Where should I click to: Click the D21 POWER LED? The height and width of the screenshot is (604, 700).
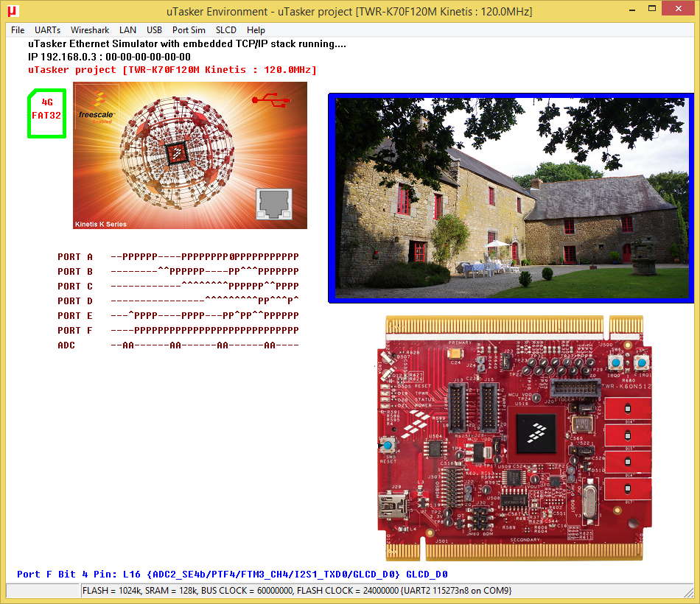click(385, 406)
